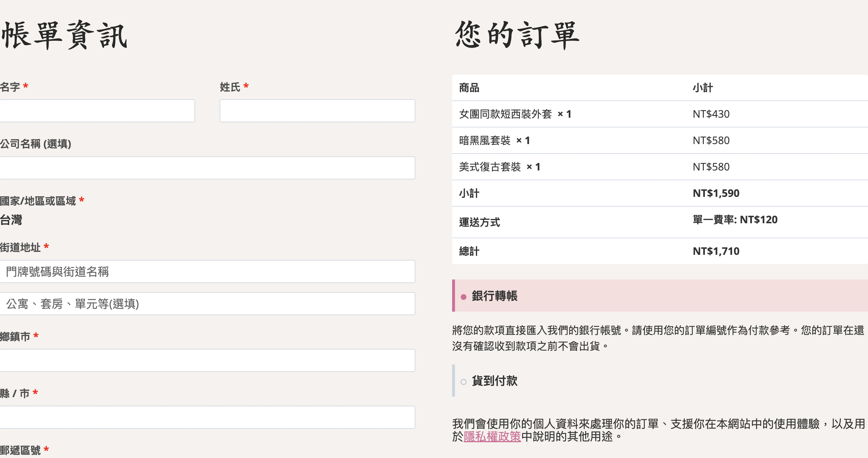Focus the 公司名稱 company name field

point(207,168)
